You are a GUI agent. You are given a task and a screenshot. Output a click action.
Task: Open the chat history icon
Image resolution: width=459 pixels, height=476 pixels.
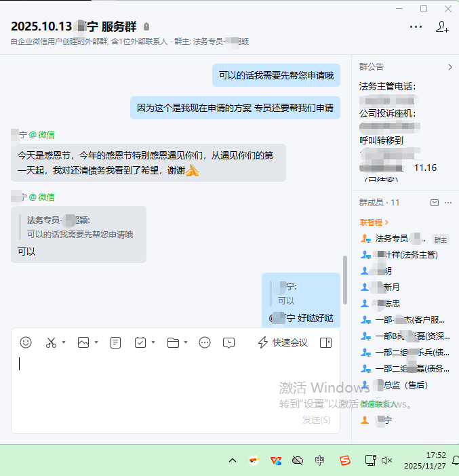coord(229,342)
